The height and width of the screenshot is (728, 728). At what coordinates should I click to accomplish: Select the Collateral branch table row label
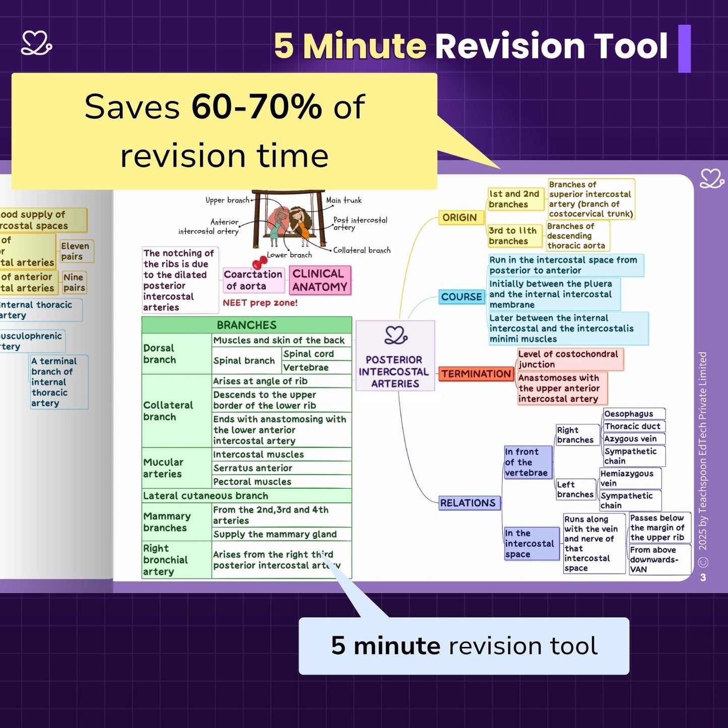coord(168,411)
